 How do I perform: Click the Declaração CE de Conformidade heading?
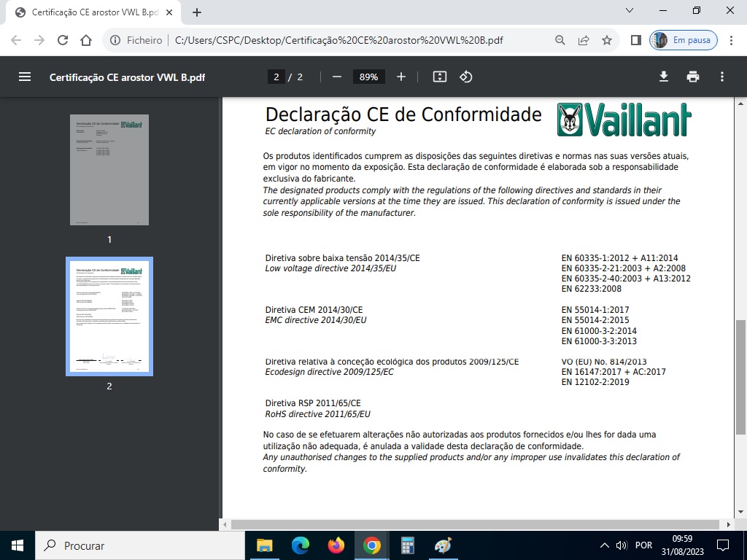[403, 114]
